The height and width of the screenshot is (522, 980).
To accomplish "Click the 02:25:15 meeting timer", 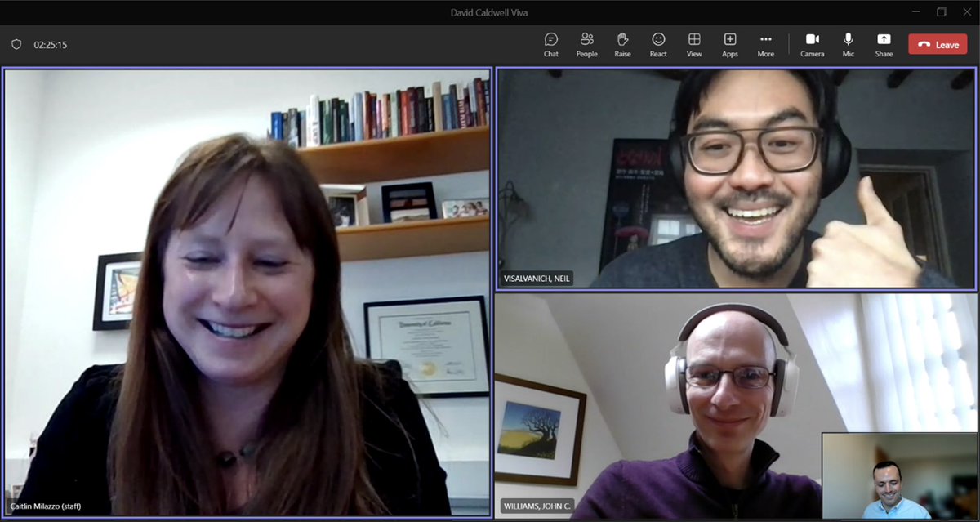I will pyautogui.click(x=51, y=45).
